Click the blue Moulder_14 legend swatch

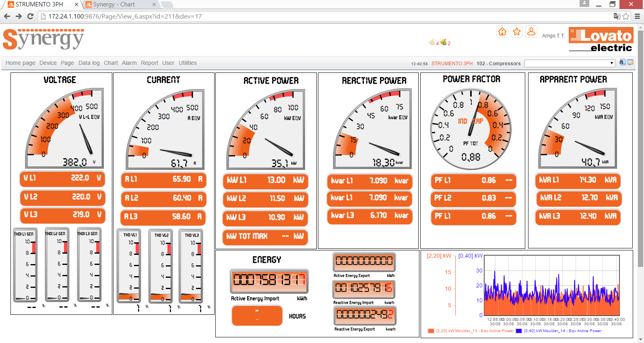click(x=519, y=331)
